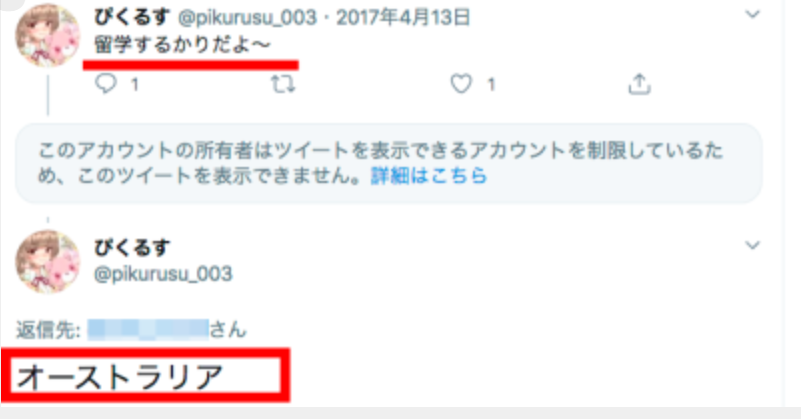Click the reply speech bubble icon
The width and height of the screenshot is (801, 419).
point(106,84)
